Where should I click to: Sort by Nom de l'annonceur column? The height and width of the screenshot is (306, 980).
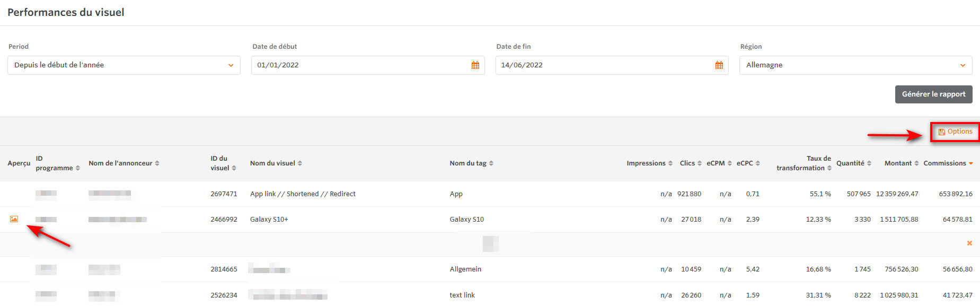coord(124,163)
